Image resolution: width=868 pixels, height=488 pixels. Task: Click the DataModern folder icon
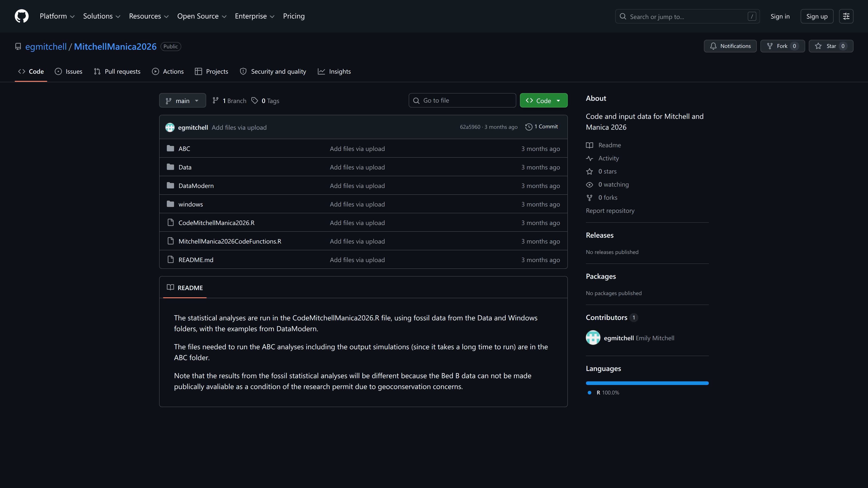pyautogui.click(x=170, y=185)
